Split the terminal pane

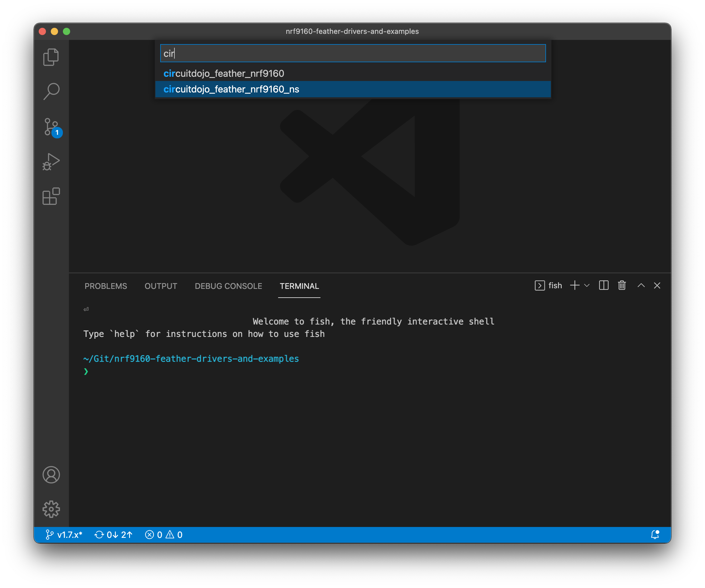point(604,285)
